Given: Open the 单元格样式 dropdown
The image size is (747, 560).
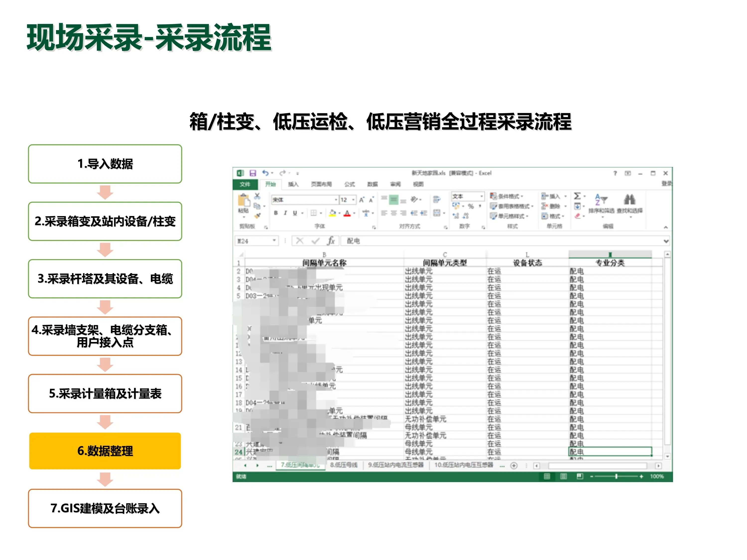Looking at the screenshot, I should point(509,216).
